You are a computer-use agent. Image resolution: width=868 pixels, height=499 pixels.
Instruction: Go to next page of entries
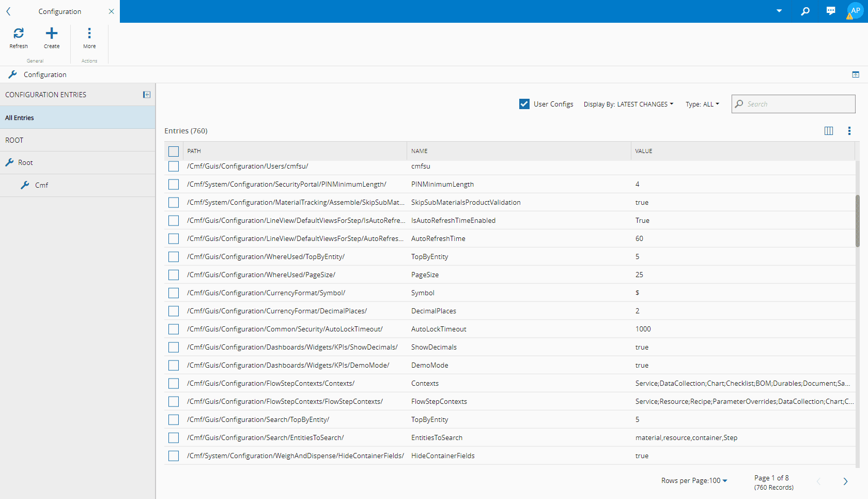[x=845, y=481]
